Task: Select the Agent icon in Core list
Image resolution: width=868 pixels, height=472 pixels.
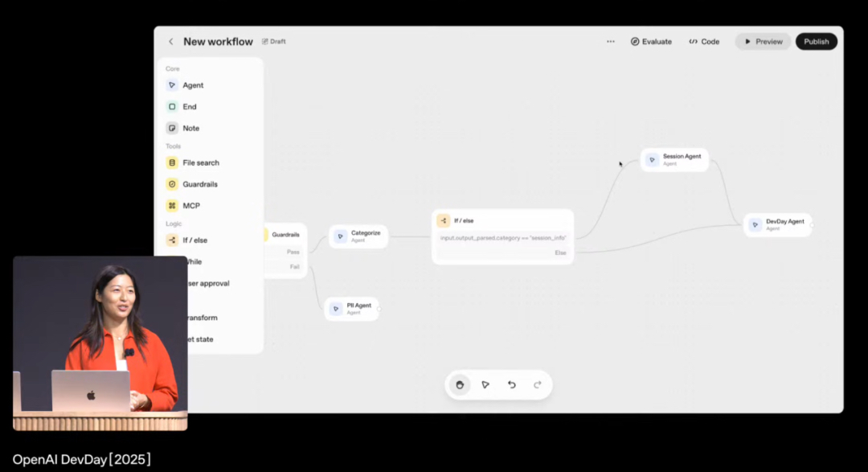Action: pos(172,85)
